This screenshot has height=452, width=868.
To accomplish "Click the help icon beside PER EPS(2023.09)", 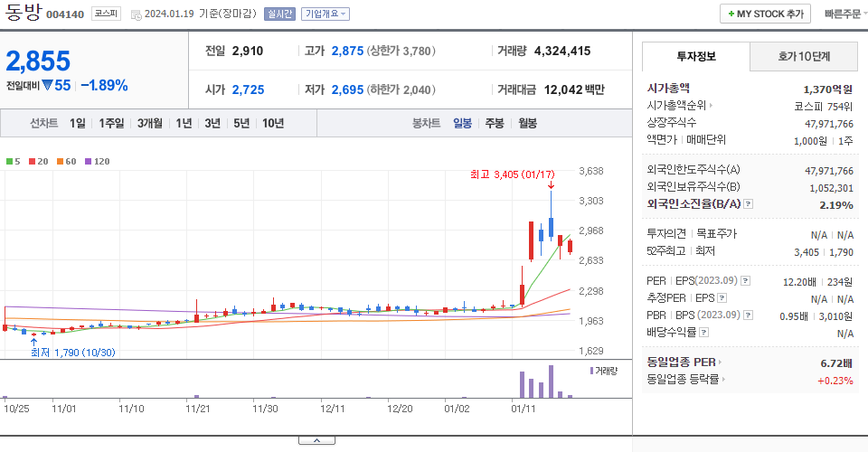I will point(746,281).
